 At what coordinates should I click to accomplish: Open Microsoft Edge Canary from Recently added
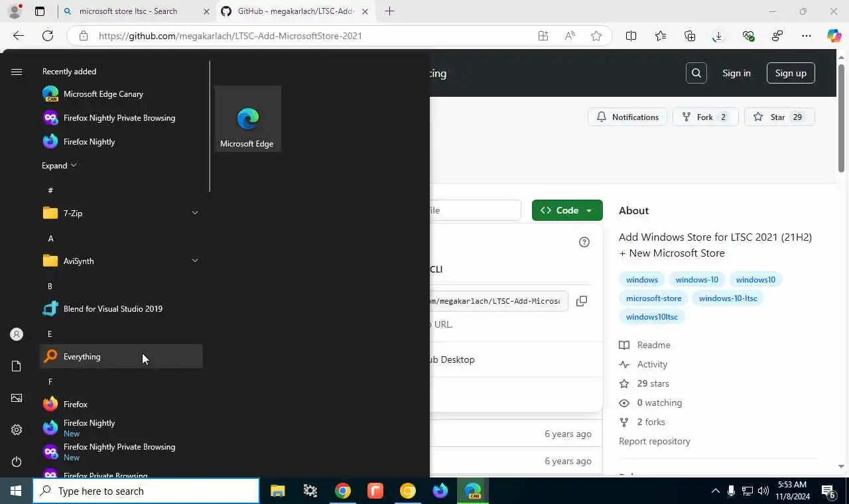click(121, 94)
